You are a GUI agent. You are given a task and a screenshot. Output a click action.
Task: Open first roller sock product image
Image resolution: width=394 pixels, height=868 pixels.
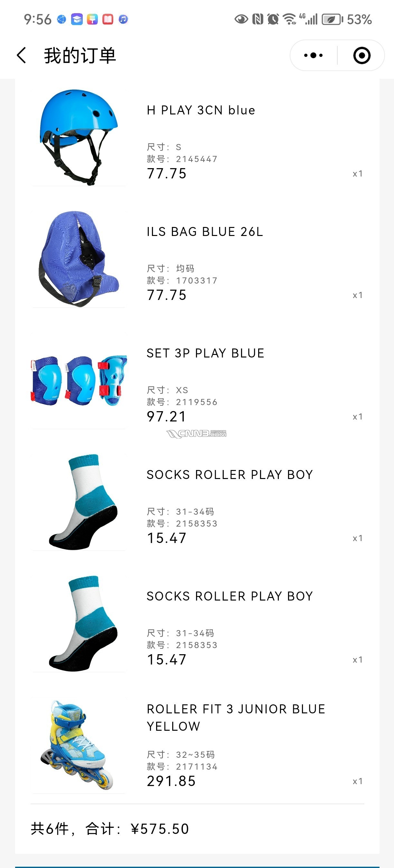(79, 502)
